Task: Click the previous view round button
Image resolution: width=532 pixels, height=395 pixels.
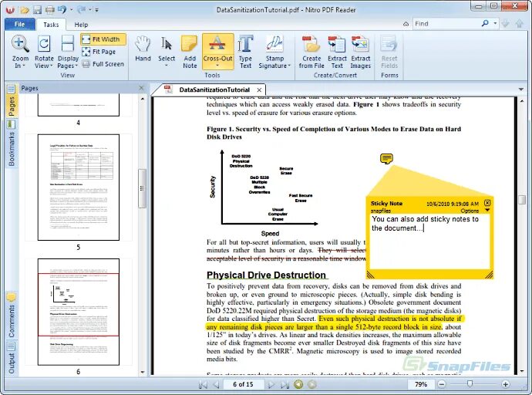Action: point(298,384)
